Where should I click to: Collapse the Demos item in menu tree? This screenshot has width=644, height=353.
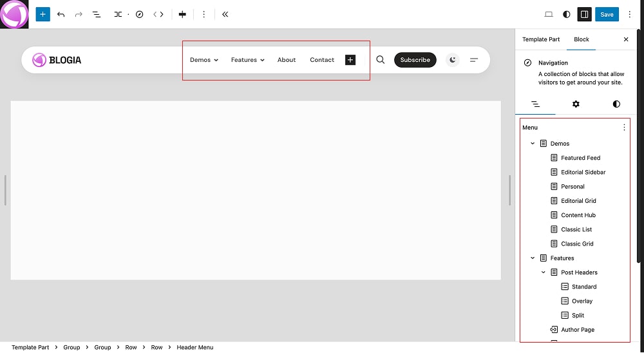(533, 144)
